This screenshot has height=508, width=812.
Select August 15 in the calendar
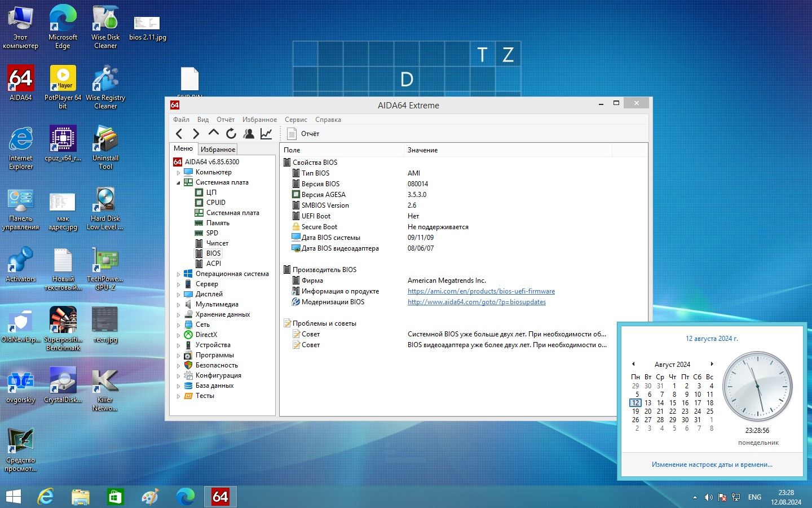coord(673,403)
